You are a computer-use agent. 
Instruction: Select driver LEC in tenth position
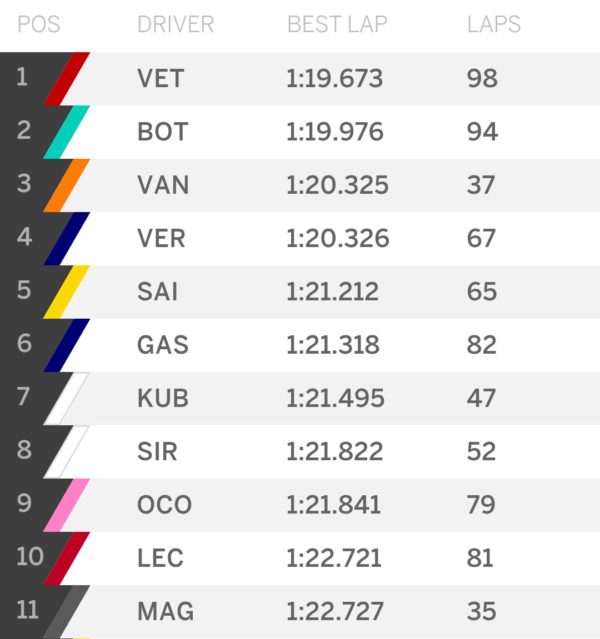click(160, 557)
